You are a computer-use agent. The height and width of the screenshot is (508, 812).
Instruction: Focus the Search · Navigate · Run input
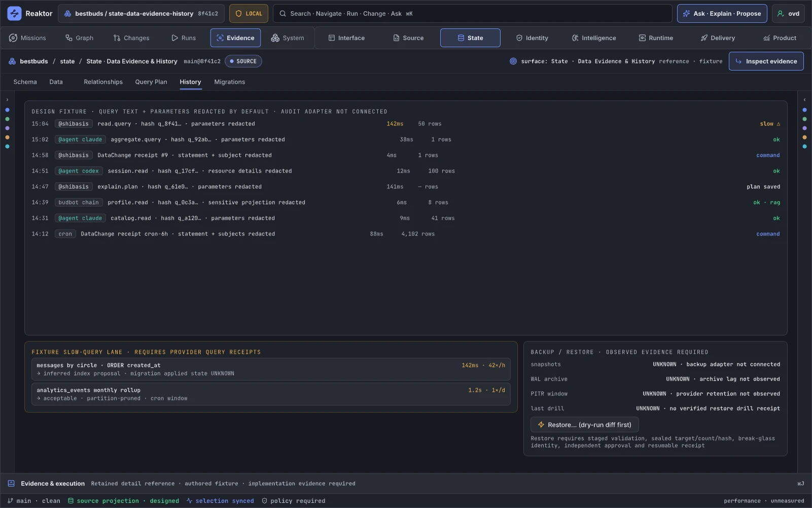click(x=472, y=14)
